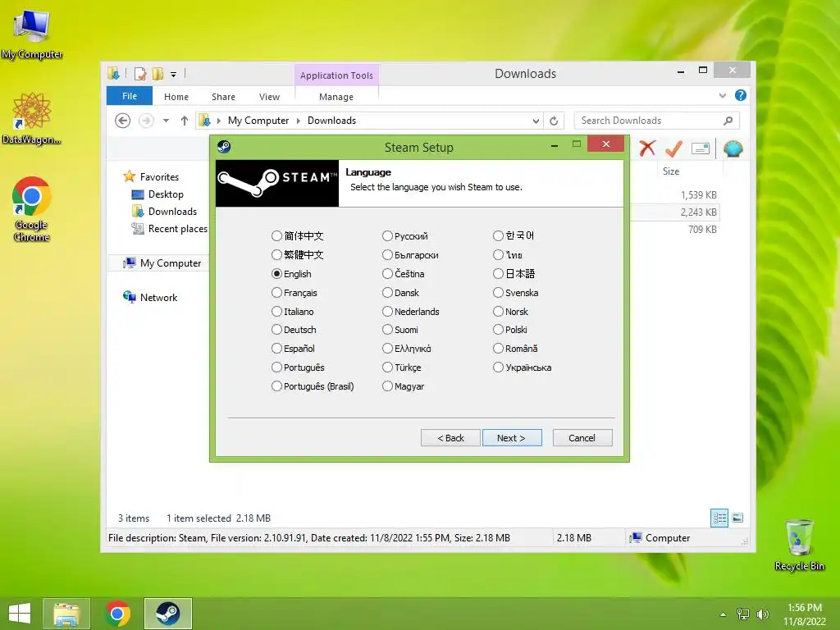Switch to Home ribbon tab
Image resolution: width=840 pixels, height=630 pixels.
(176, 97)
